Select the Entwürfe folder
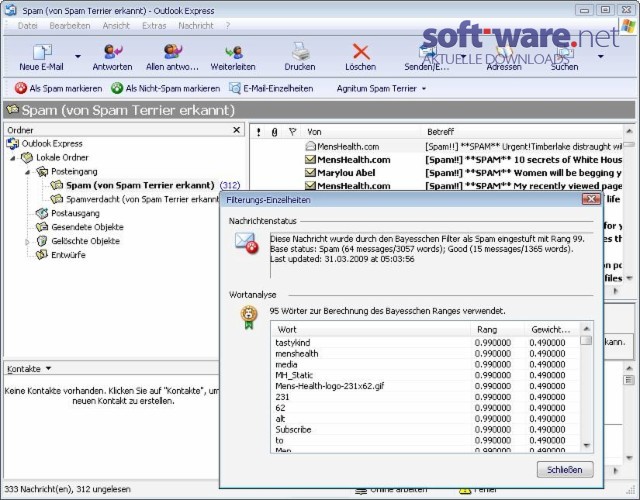Image resolution: width=640 pixels, height=500 pixels. (68, 255)
